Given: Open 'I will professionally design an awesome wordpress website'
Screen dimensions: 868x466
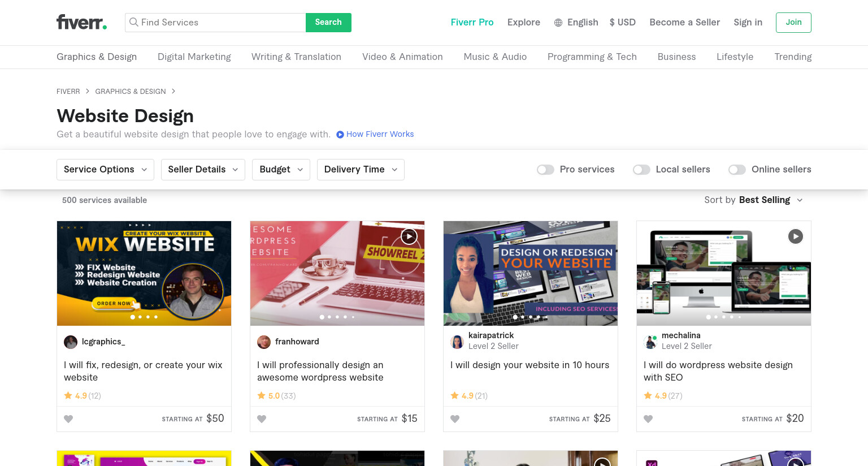Looking at the screenshot, I should pyautogui.click(x=320, y=372).
